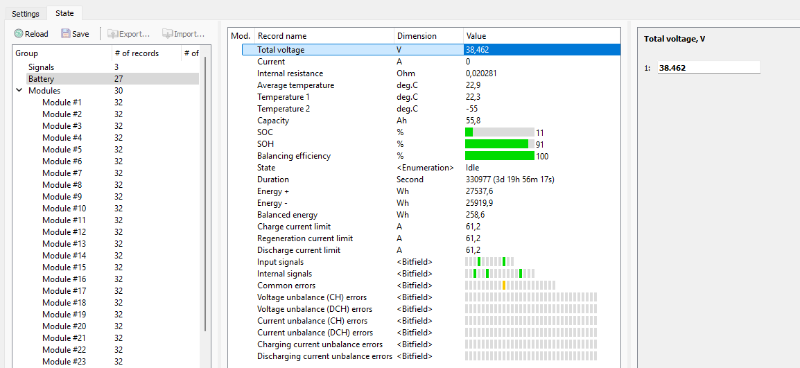Select the 'Energy -' record

(x=431, y=203)
